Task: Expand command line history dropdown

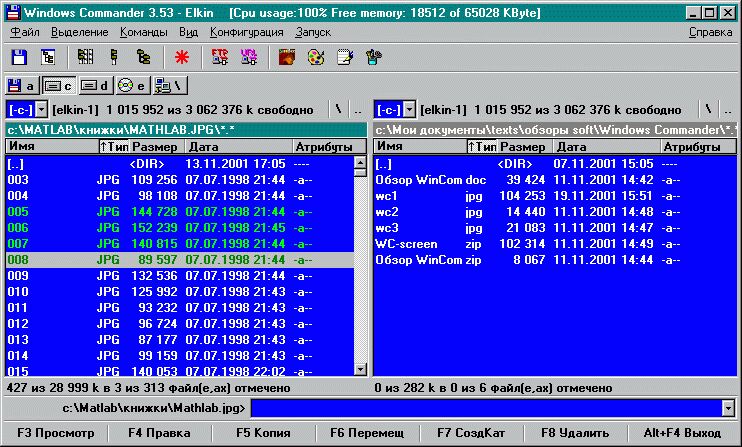Action: tap(726, 408)
